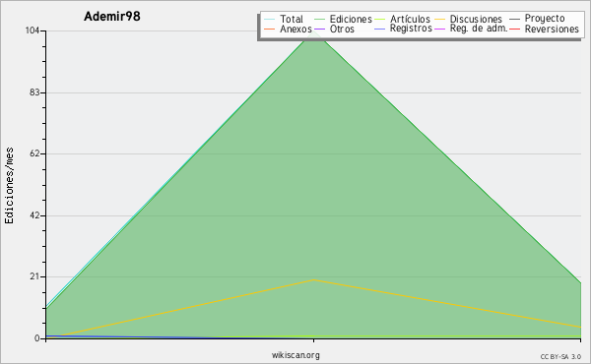Click the yellow Discusiones line peak
Image resolution: width=591 pixels, height=364 pixels.
(313, 280)
